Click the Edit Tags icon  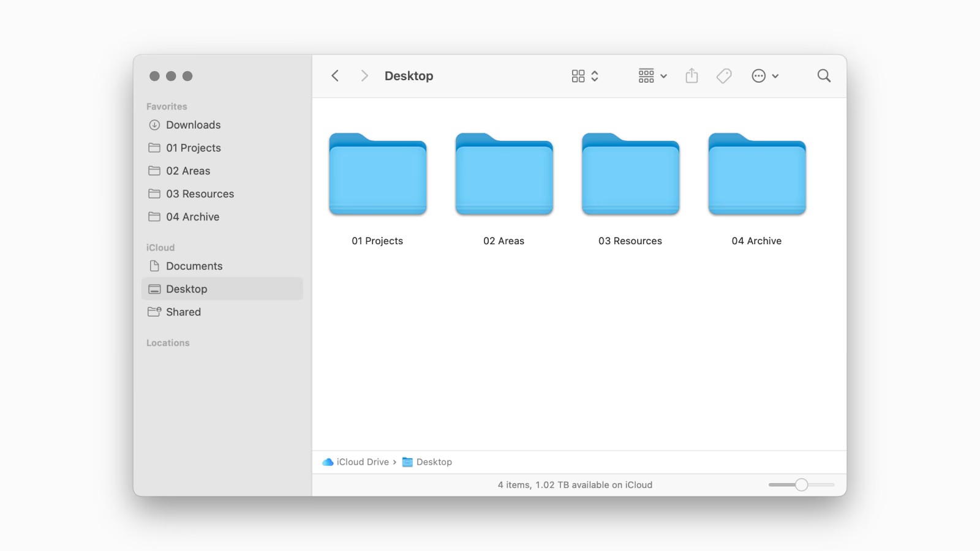point(724,76)
